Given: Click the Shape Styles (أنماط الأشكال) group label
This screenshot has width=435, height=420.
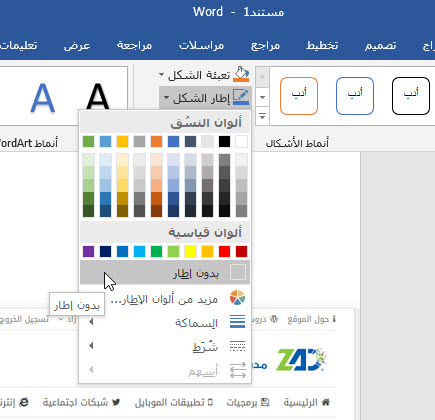Looking at the screenshot, I should tap(297, 143).
